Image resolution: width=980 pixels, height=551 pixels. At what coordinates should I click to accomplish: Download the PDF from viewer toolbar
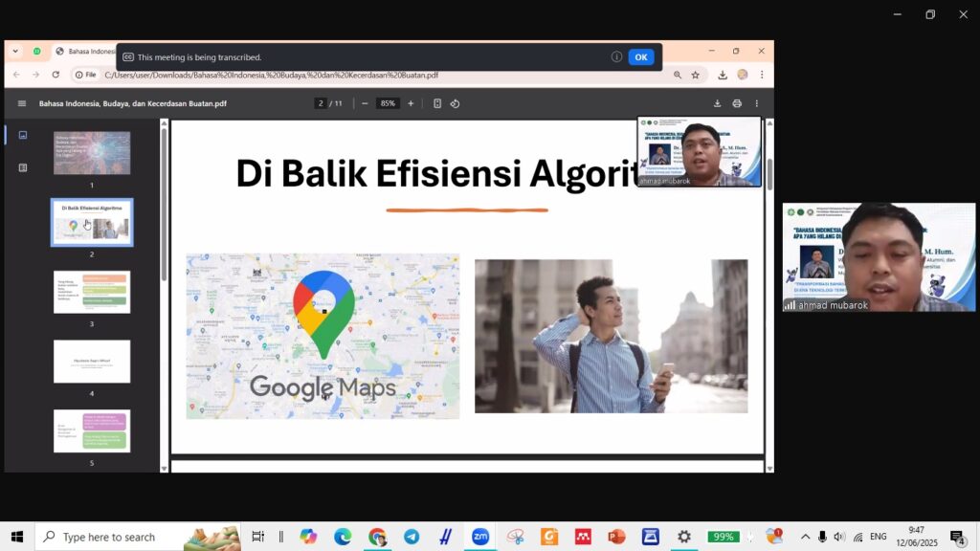[x=718, y=103]
